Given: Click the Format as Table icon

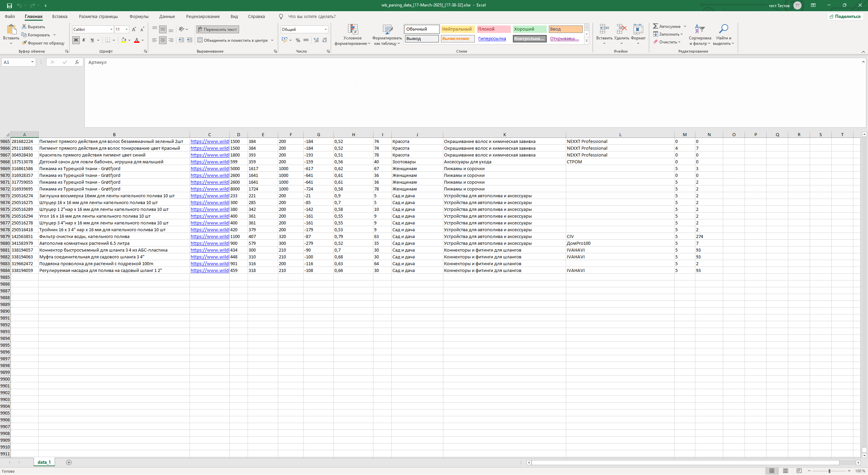Looking at the screenshot, I should pos(387,30).
